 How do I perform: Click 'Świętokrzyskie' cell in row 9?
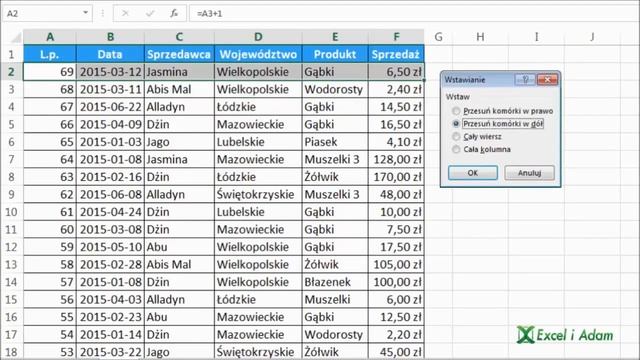point(258,194)
